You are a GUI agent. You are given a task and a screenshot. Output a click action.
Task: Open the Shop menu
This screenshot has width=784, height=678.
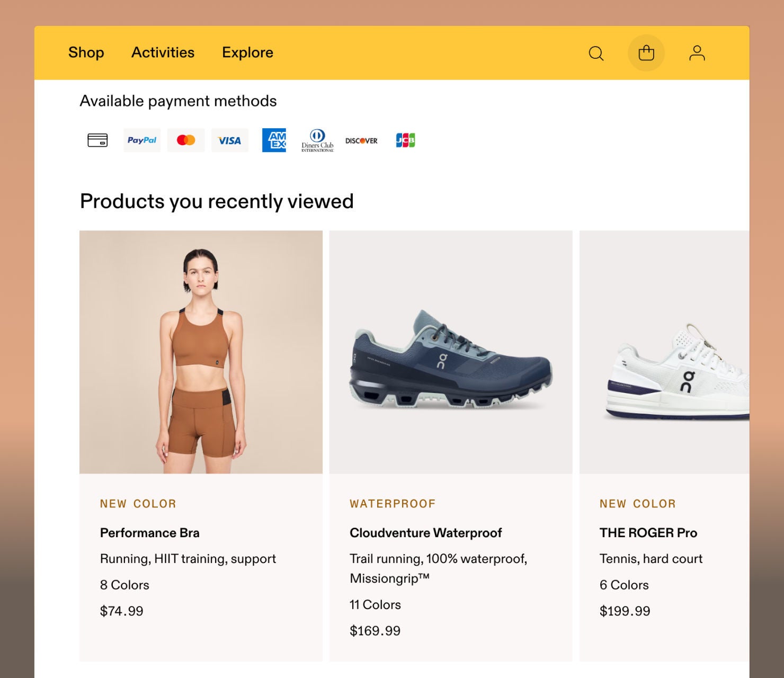click(86, 52)
